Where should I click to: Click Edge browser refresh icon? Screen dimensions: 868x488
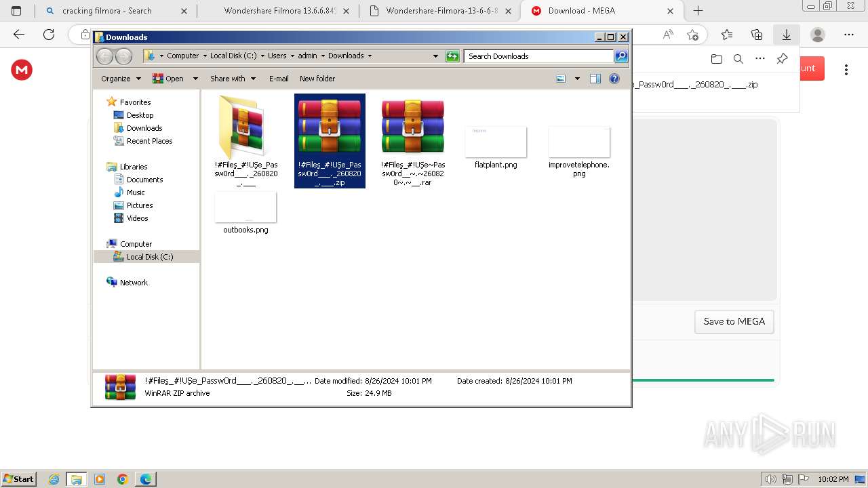49,35
